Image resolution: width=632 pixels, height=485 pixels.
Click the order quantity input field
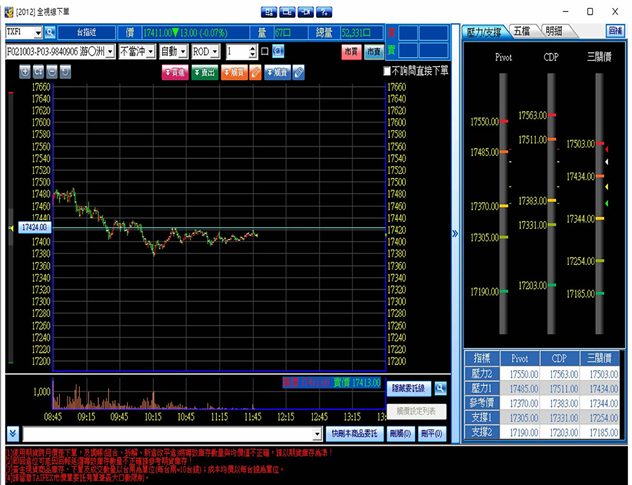(236, 51)
